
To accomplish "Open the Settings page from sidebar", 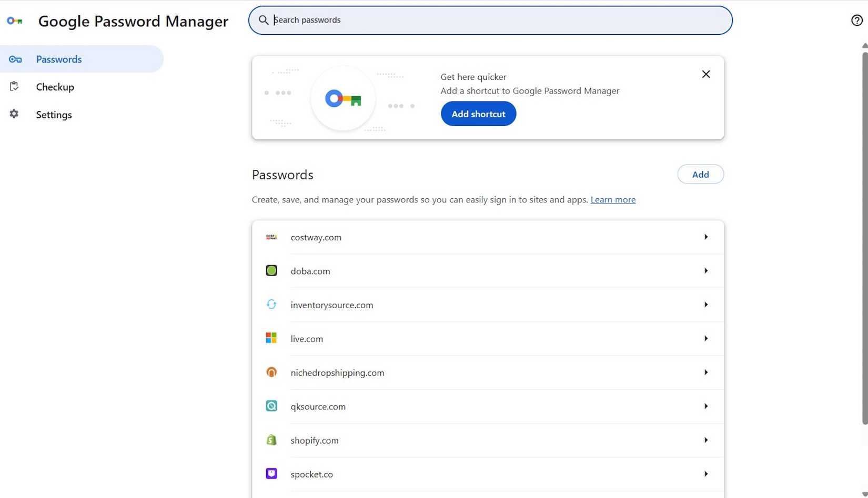I will coord(54,114).
